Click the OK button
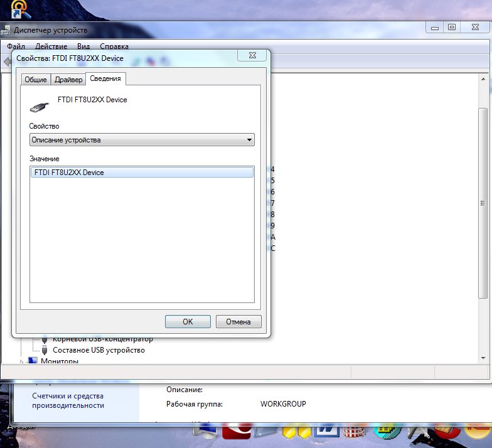Viewport: 492px width, 448px height. click(188, 321)
